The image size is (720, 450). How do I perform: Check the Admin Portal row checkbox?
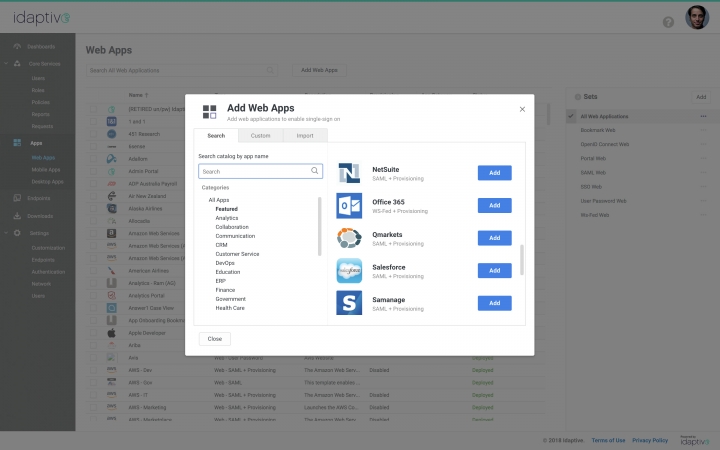pyautogui.click(x=93, y=171)
